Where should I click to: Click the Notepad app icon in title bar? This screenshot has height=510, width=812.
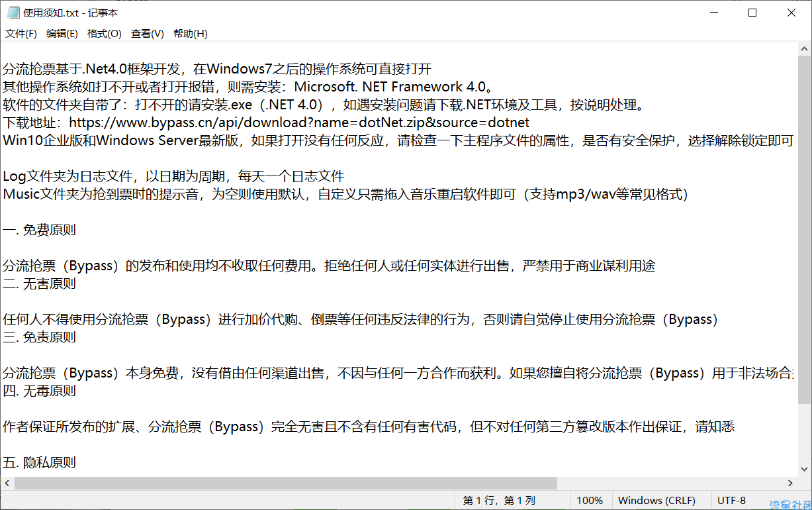pyautogui.click(x=13, y=12)
